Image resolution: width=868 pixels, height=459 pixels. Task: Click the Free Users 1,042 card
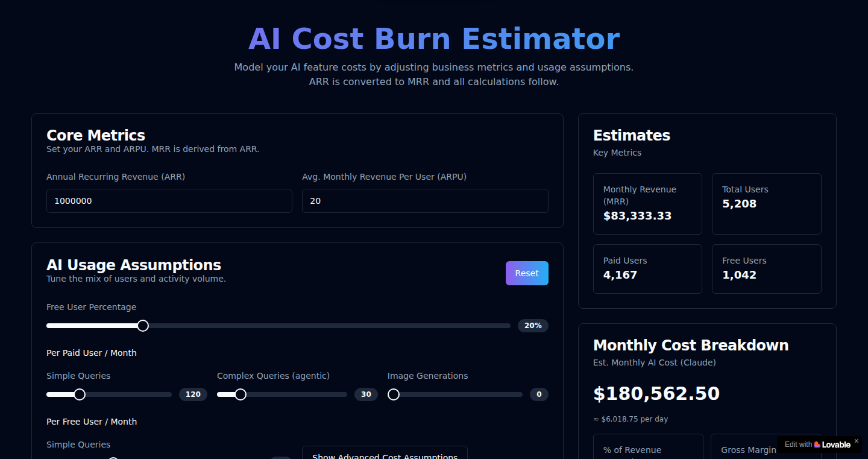(767, 269)
